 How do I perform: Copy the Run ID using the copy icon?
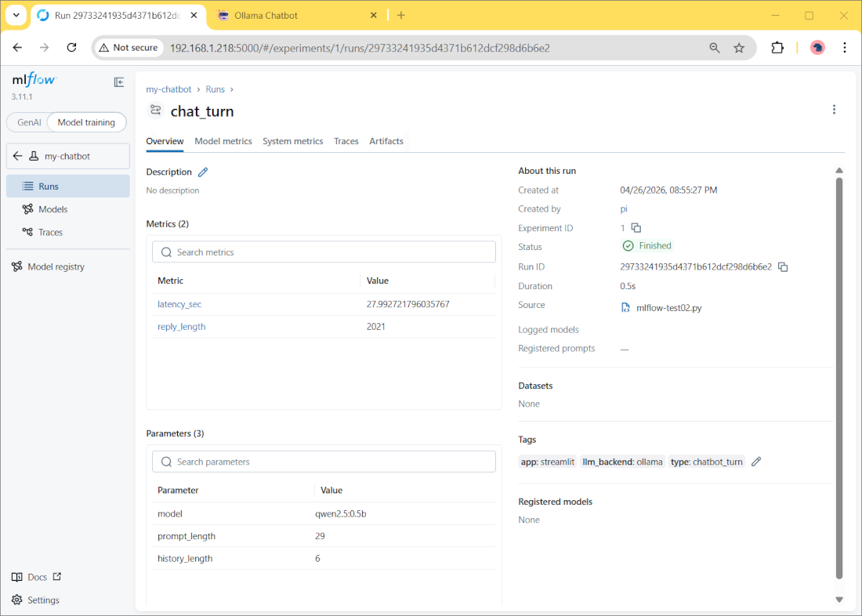tap(782, 266)
